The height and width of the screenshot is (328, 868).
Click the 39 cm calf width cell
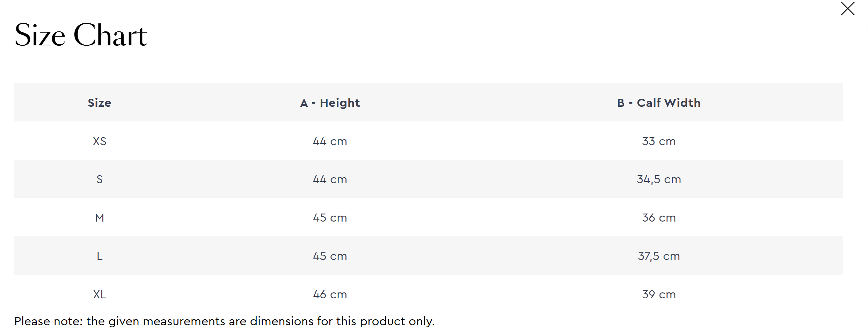coord(659,295)
